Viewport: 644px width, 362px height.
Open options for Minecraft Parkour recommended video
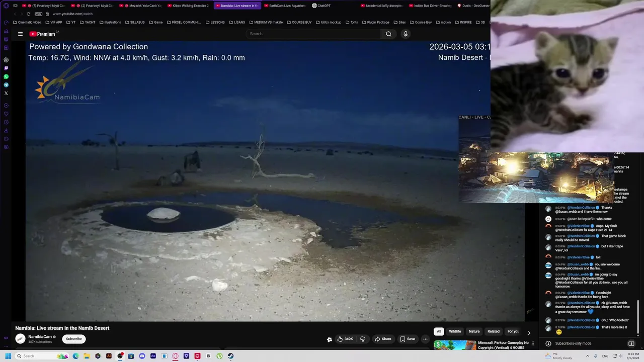[533, 344]
